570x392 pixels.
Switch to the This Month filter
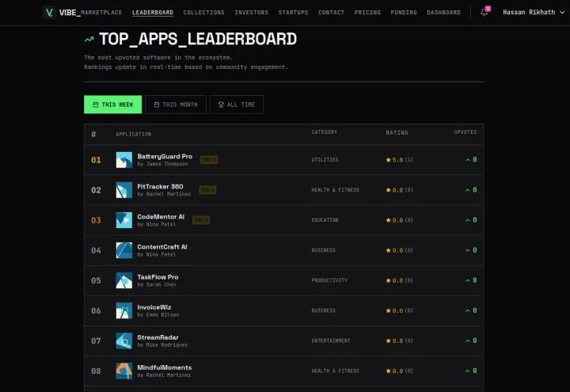point(176,105)
